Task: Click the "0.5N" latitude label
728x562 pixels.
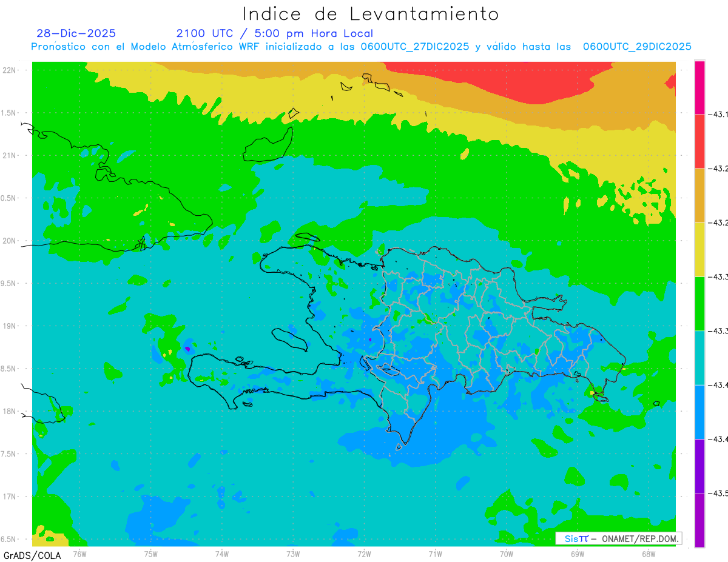Action: coord(9,198)
